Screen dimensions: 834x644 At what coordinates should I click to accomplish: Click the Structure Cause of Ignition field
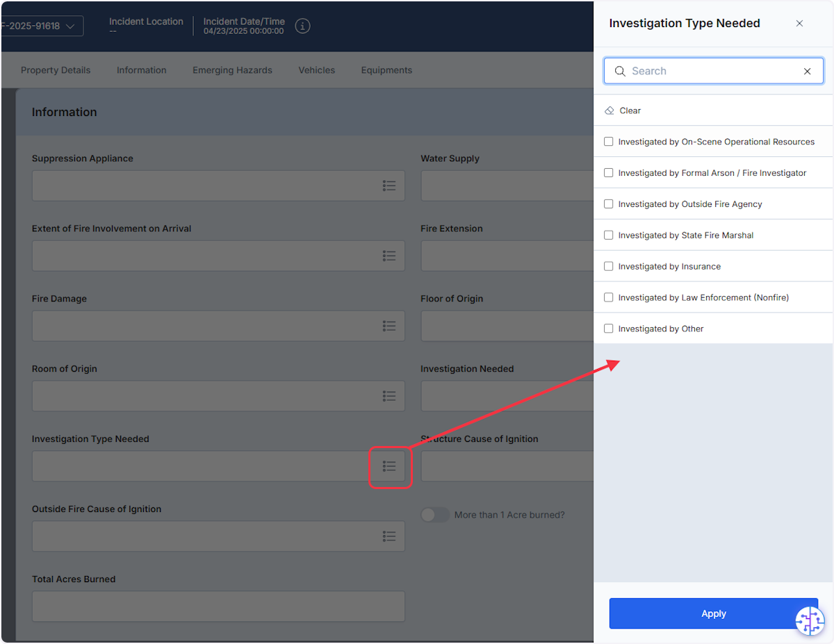(507, 466)
